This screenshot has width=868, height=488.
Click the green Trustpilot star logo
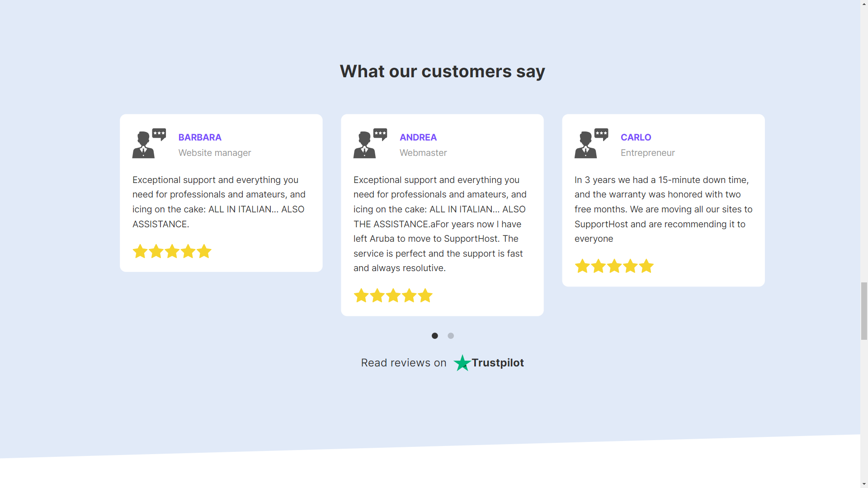click(462, 363)
